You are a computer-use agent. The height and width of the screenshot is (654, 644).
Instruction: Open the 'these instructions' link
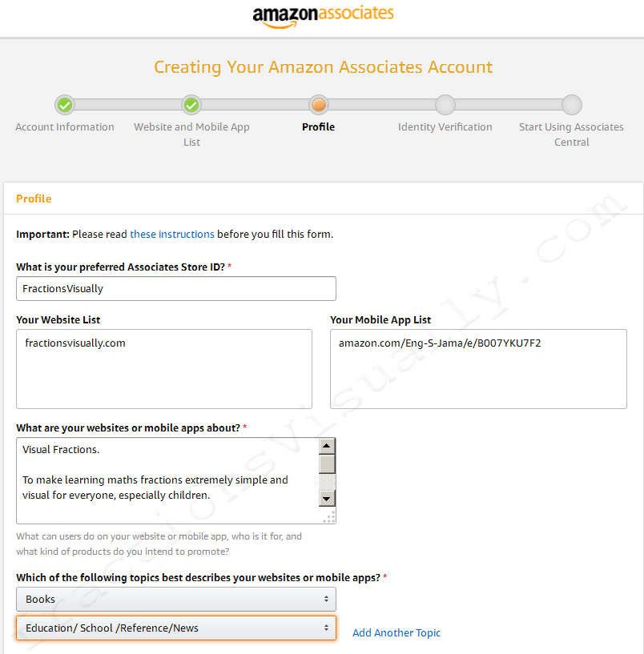click(172, 235)
